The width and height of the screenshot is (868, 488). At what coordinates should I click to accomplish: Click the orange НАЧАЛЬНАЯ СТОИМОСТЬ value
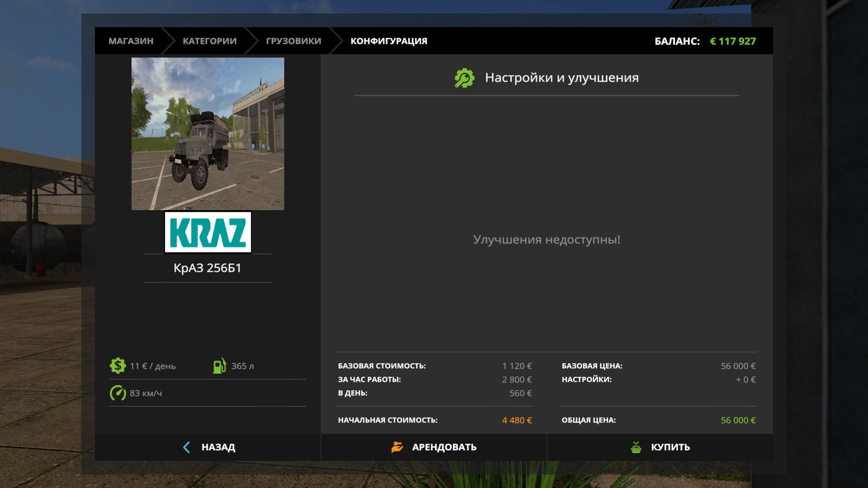(517, 420)
